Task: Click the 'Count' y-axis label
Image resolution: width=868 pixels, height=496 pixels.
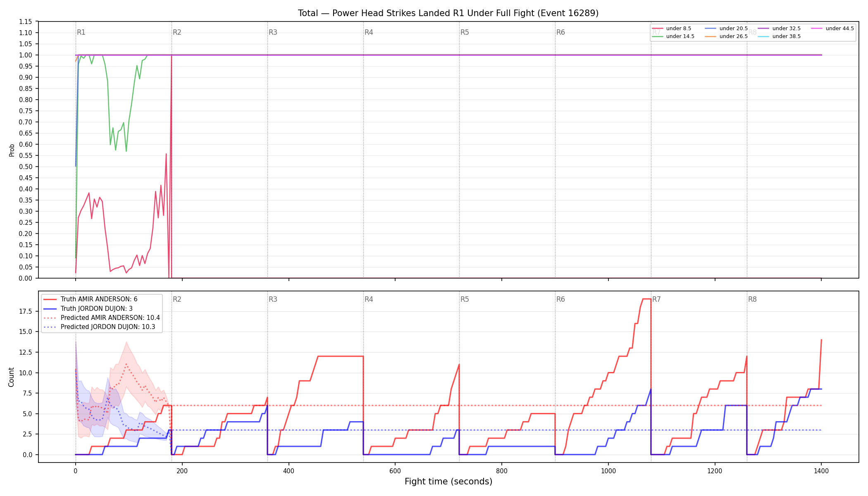Action: 11,377
